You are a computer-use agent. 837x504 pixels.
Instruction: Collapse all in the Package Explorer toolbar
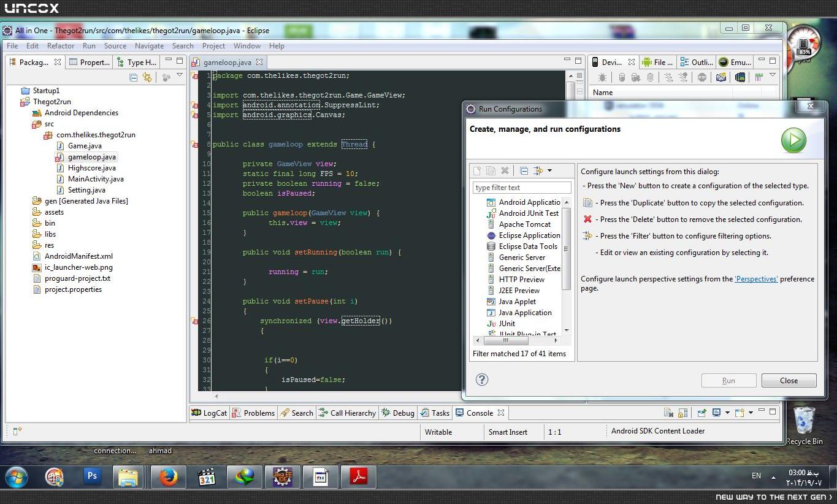click(133, 77)
